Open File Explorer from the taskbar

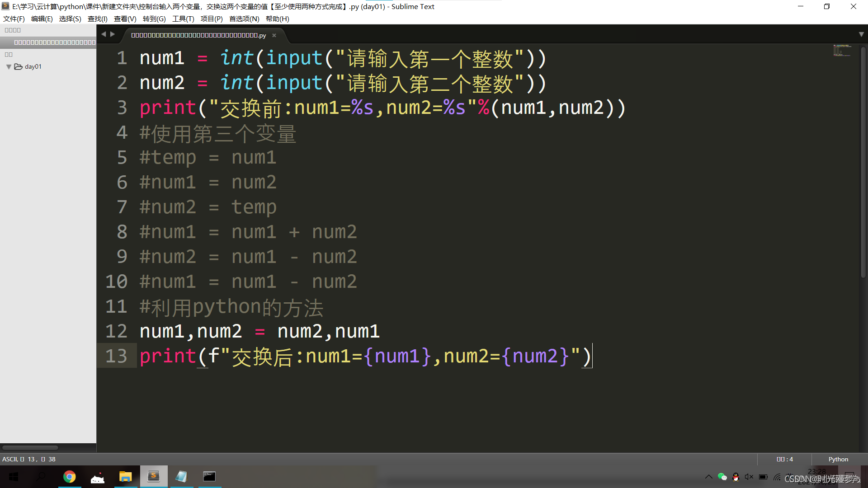coord(125,477)
